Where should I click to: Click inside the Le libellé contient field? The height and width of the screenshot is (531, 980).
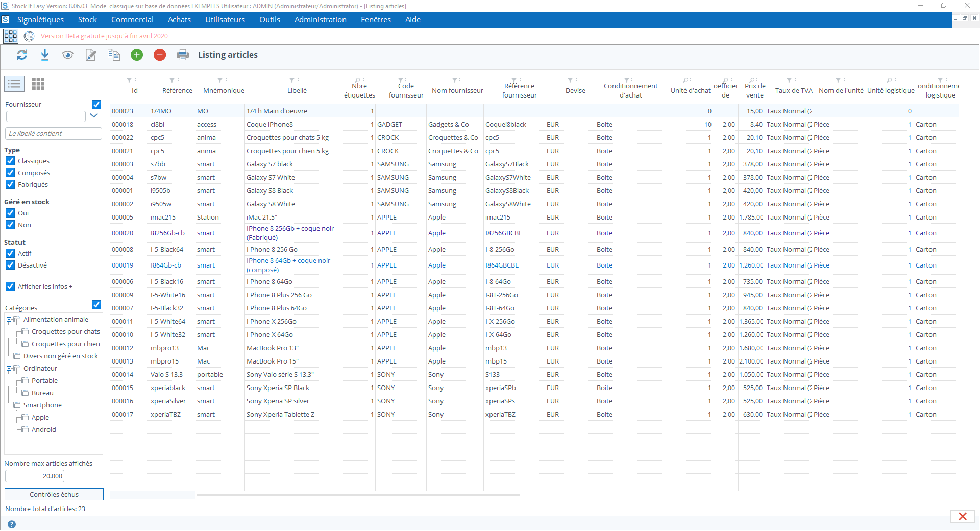pyautogui.click(x=53, y=133)
